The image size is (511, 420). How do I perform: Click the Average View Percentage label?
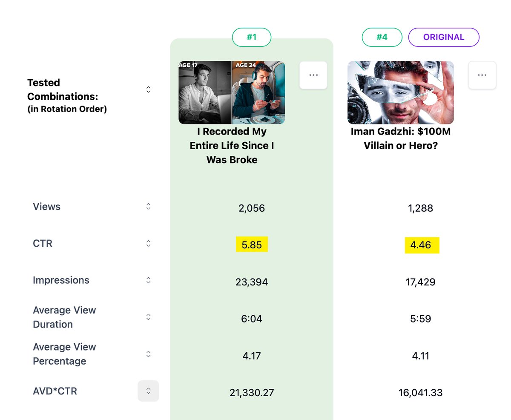[64, 354]
